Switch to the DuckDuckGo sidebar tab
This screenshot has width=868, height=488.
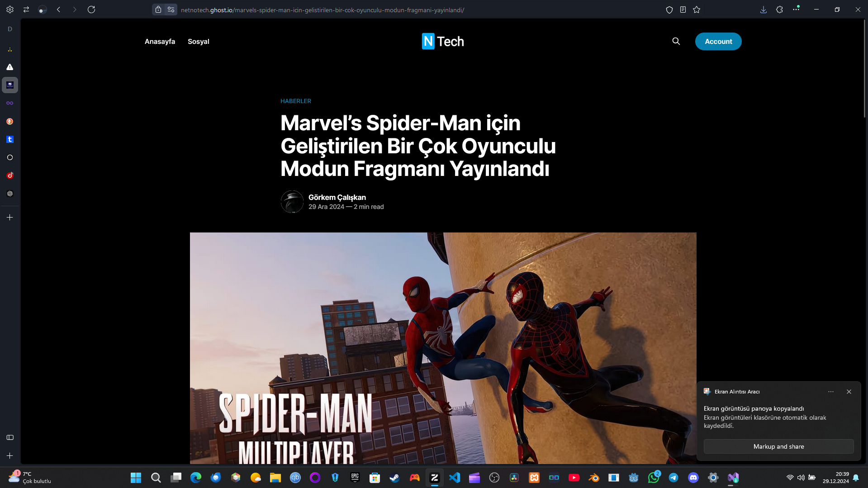(x=10, y=121)
